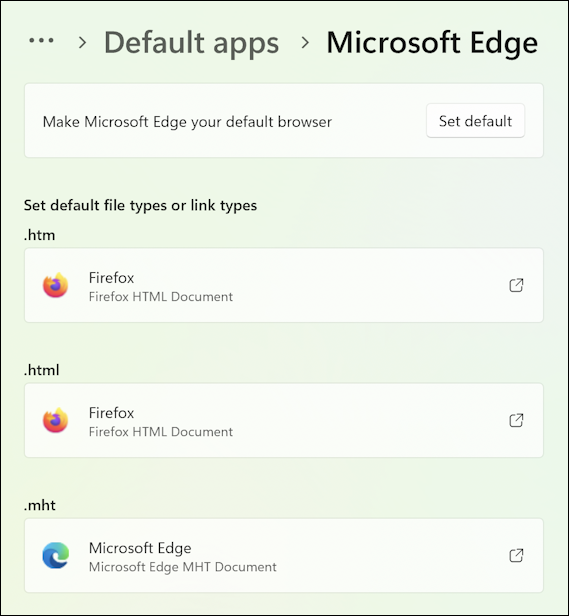Open the external link icon for .mht

[x=516, y=555]
